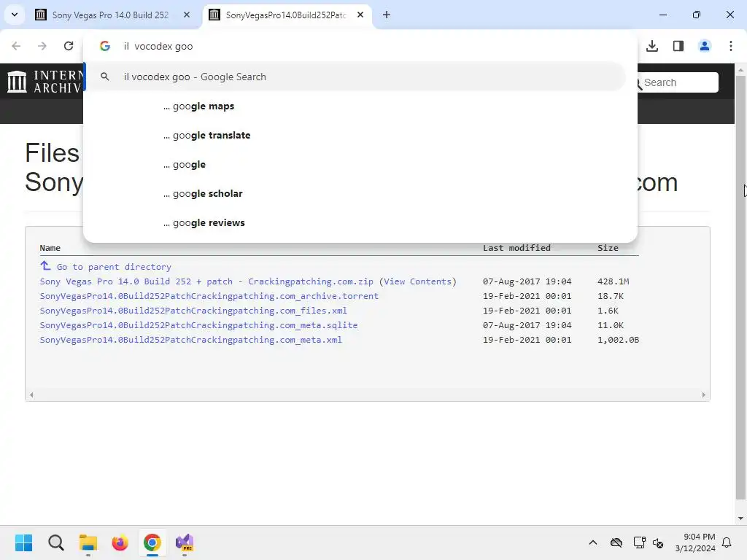Click the muted volume tray icon
The image size is (747, 560).
(658, 542)
